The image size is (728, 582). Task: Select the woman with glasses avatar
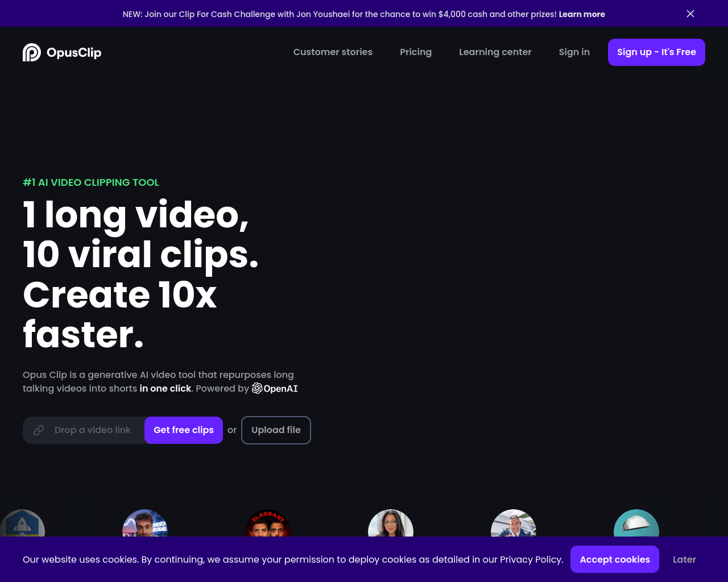[x=391, y=523]
